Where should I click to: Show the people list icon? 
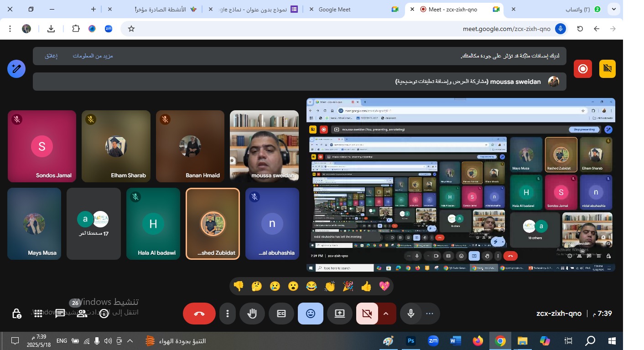82,314
